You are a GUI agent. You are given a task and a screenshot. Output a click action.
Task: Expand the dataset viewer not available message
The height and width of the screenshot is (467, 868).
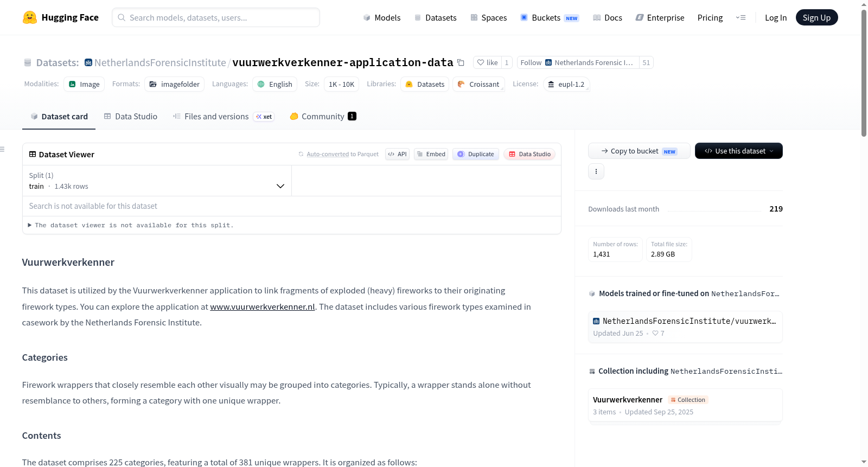[131, 225]
